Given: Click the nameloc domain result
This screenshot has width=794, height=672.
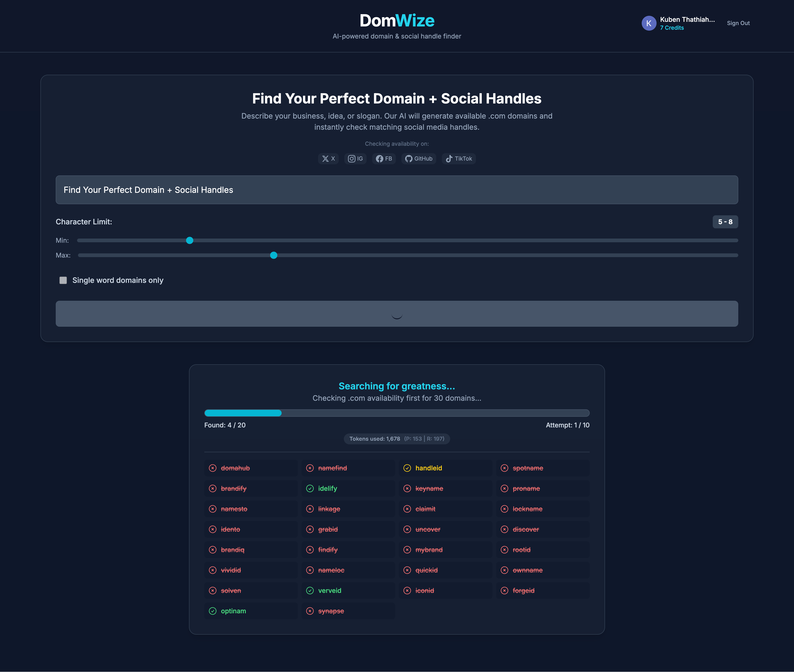Looking at the screenshot, I should point(348,570).
